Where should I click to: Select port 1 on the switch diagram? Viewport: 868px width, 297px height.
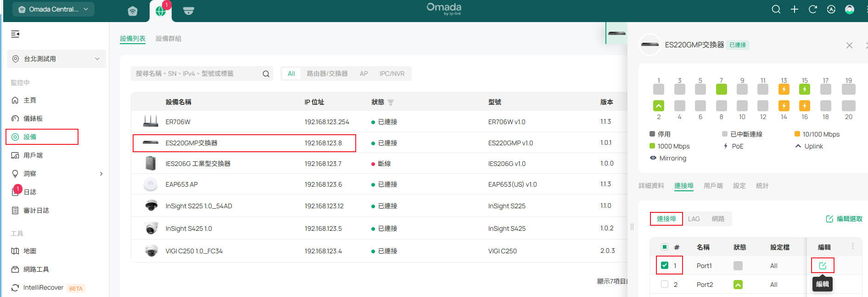click(x=659, y=89)
